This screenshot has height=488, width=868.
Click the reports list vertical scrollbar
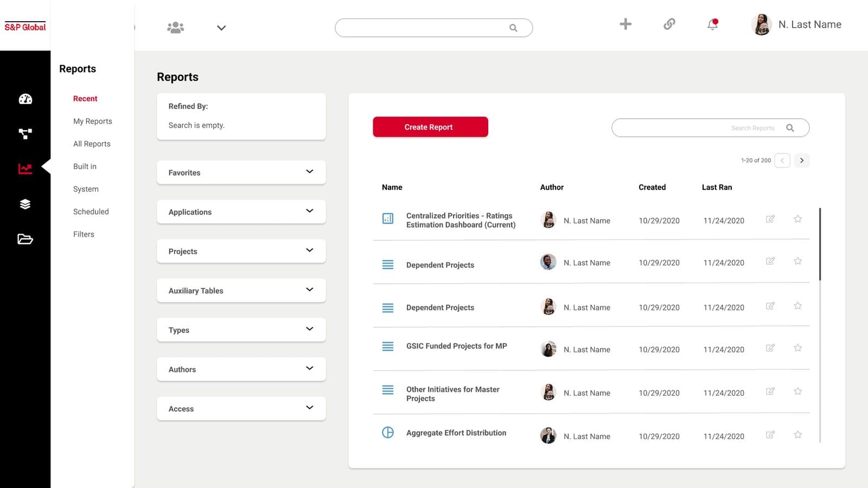pos(820,244)
